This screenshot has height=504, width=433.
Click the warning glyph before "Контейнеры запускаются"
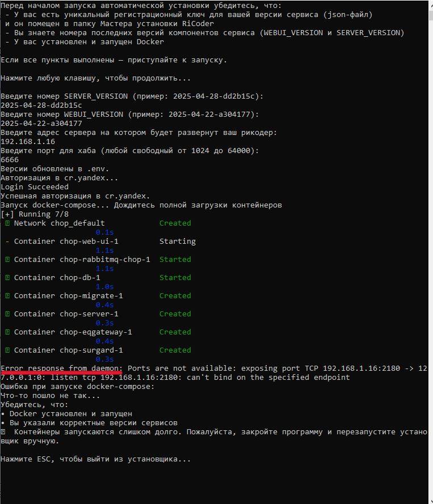coord(3,432)
